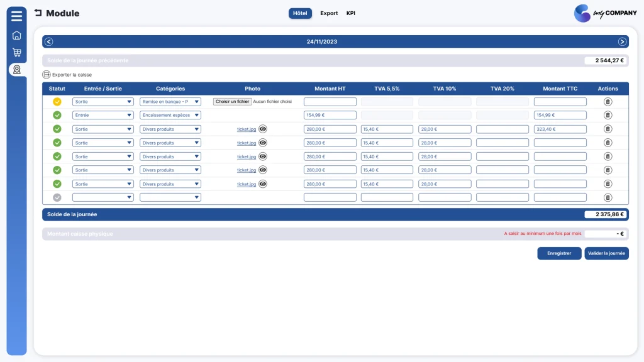The image size is (644, 362).
Task: Open Sortie dropdown in Remise en banque row
Action: click(103, 101)
